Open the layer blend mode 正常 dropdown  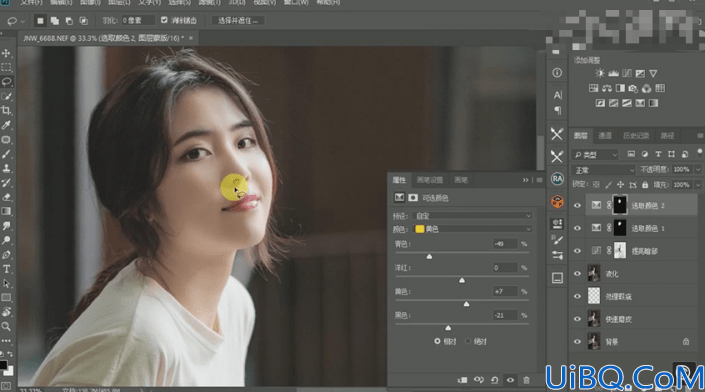603,170
